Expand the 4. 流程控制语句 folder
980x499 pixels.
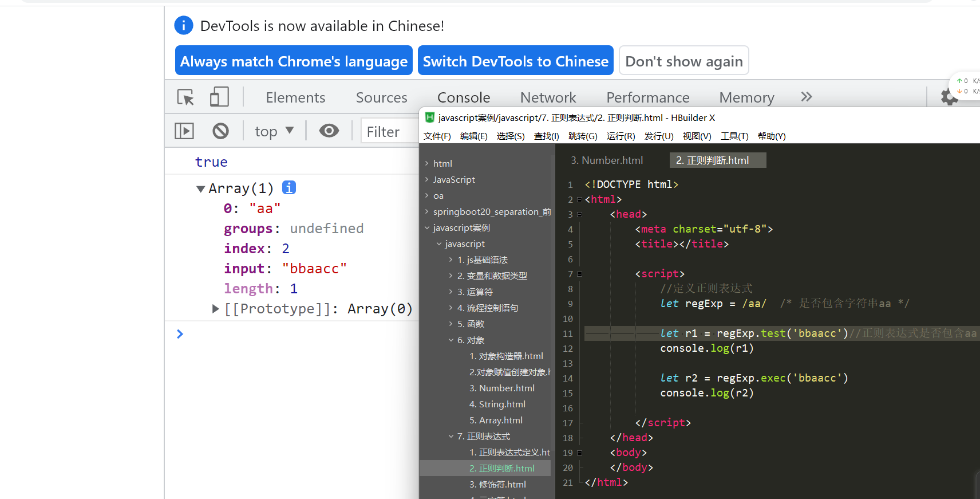coord(451,308)
